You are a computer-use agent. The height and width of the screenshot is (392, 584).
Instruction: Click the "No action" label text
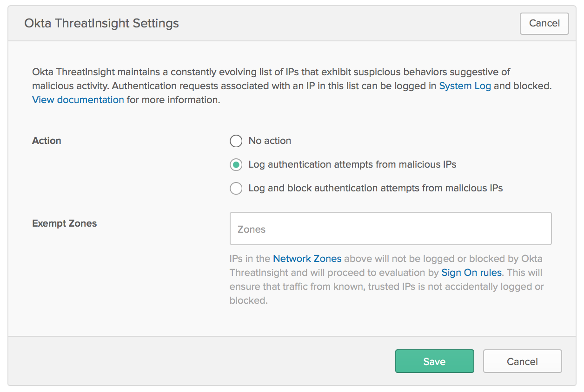click(x=270, y=141)
